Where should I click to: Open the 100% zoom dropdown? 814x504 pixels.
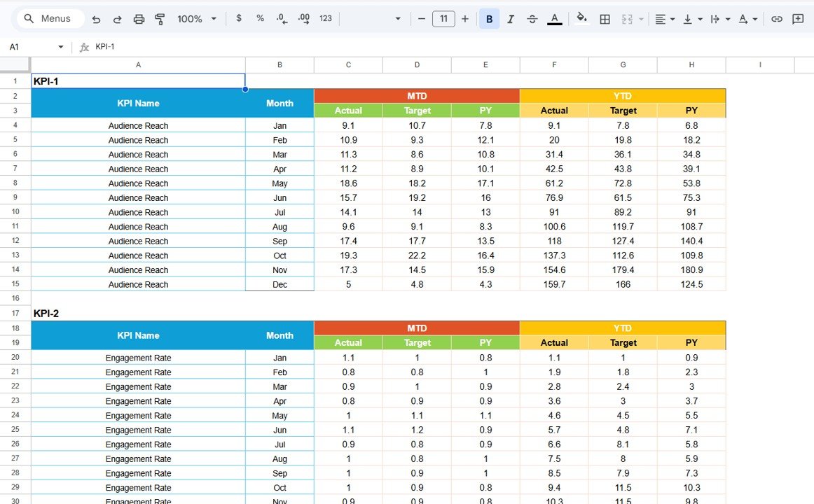(197, 19)
